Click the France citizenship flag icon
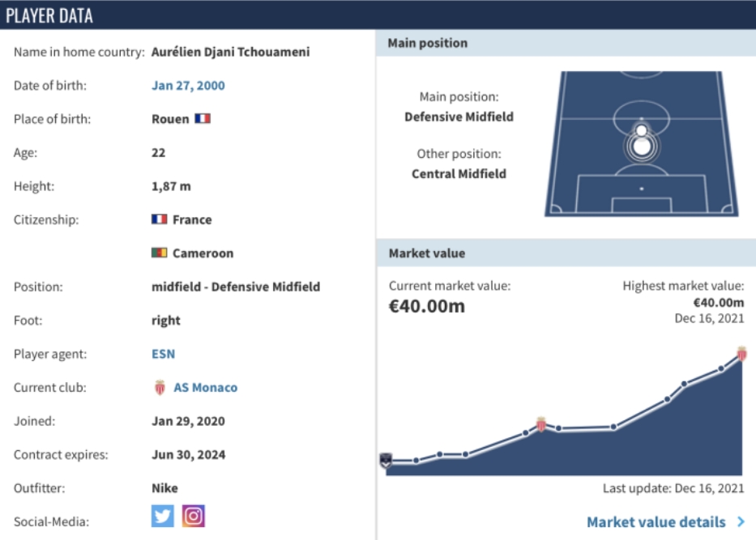Viewport: 756px width, 540px height. tap(160, 219)
